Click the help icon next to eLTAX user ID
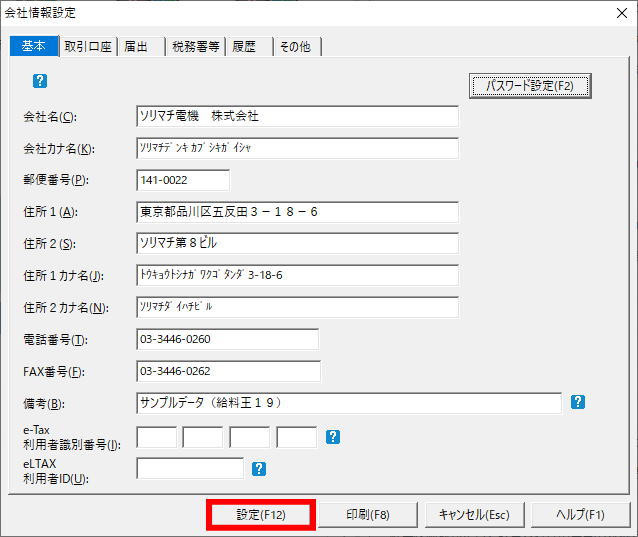Viewport: 638px width, 537px height. [x=259, y=468]
